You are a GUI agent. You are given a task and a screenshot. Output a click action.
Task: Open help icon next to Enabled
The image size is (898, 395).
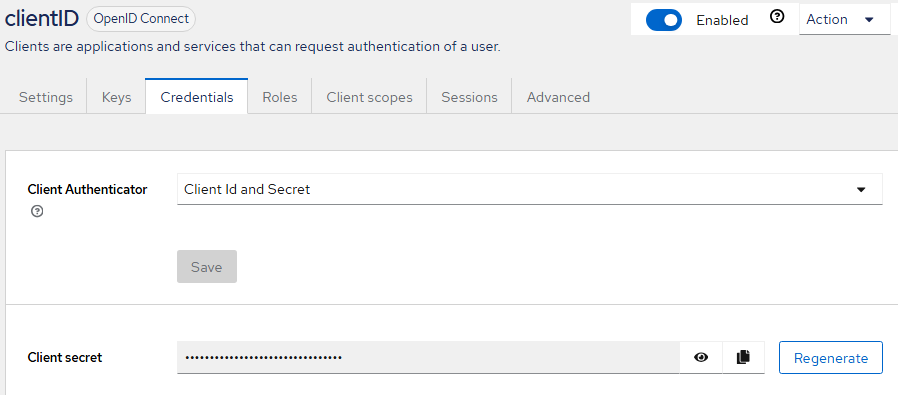(777, 18)
